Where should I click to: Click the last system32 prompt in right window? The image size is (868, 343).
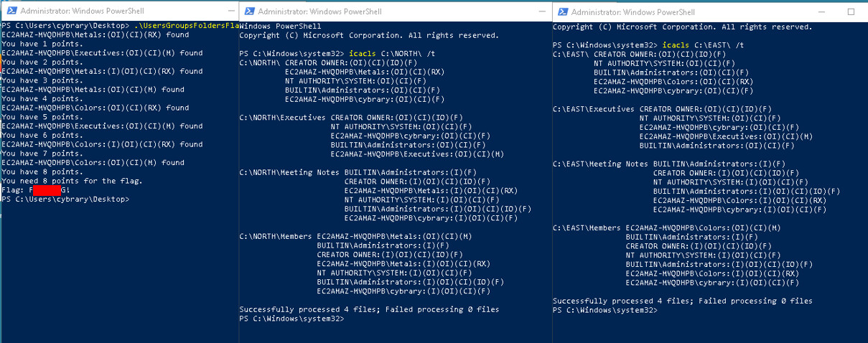coord(605,310)
